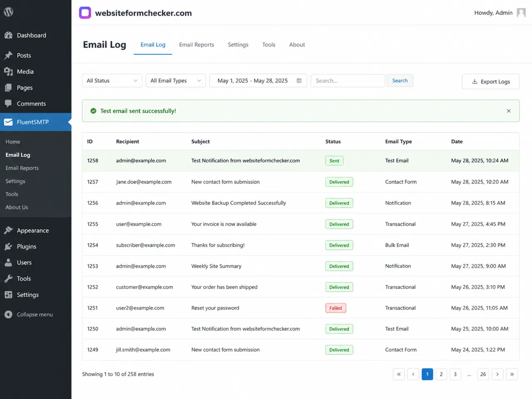
Task: Click the Export Logs button
Action: click(x=491, y=81)
